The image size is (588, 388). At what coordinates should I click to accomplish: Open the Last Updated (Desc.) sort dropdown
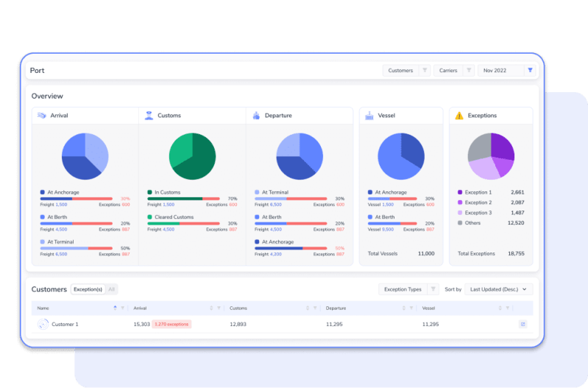[x=498, y=289]
